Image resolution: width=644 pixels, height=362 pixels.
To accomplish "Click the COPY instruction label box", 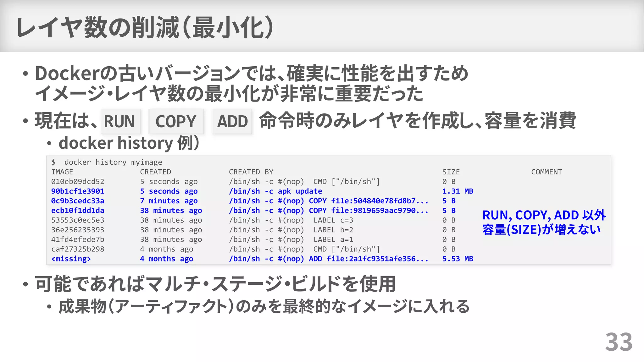I will coord(176,121).
